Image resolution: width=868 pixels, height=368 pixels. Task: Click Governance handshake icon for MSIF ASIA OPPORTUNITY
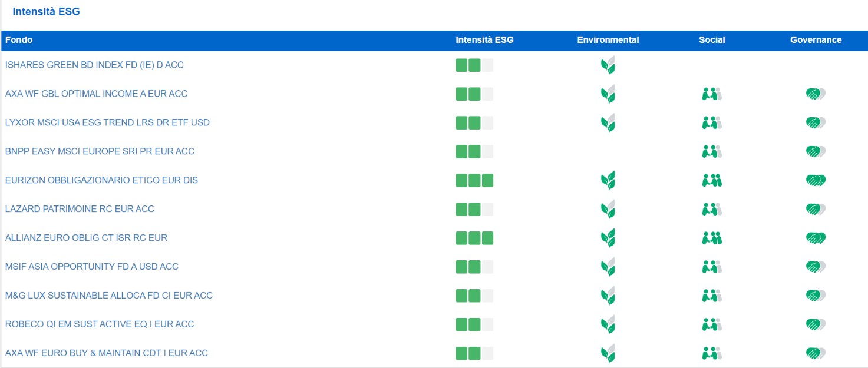[x=816, y=267]
